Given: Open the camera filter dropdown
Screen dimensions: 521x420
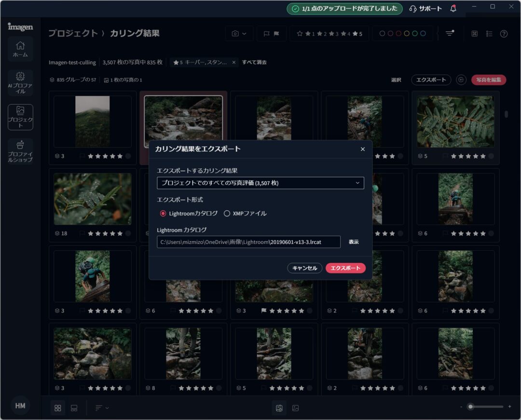Looking at the screenshot, I should click(x=239, y=34).
